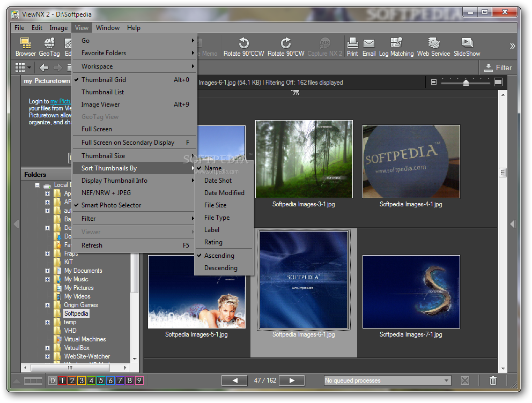Screen dimensions: 532x403
Task: Start the SlideShow
Action: pos(467,47)
